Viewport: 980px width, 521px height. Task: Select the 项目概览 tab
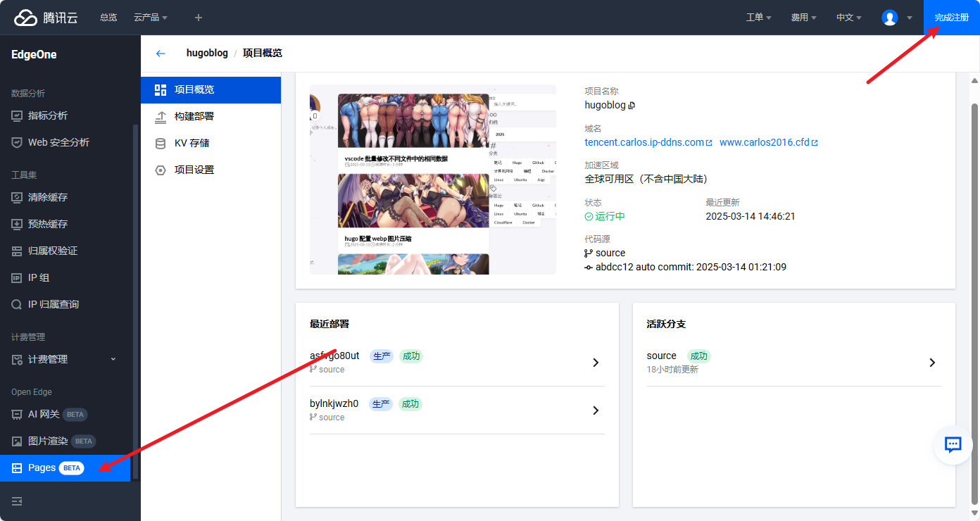pyautogui.click(x=211, y=89)
